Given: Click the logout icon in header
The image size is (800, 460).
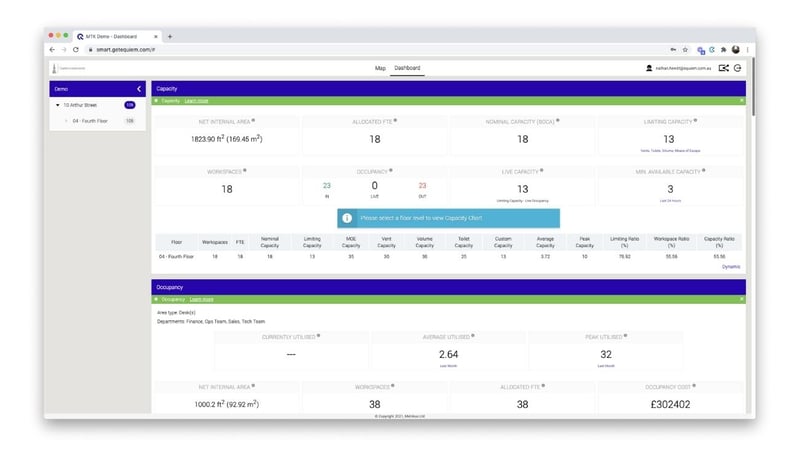Looking at the screenshot, I should [x=737, y=68].
